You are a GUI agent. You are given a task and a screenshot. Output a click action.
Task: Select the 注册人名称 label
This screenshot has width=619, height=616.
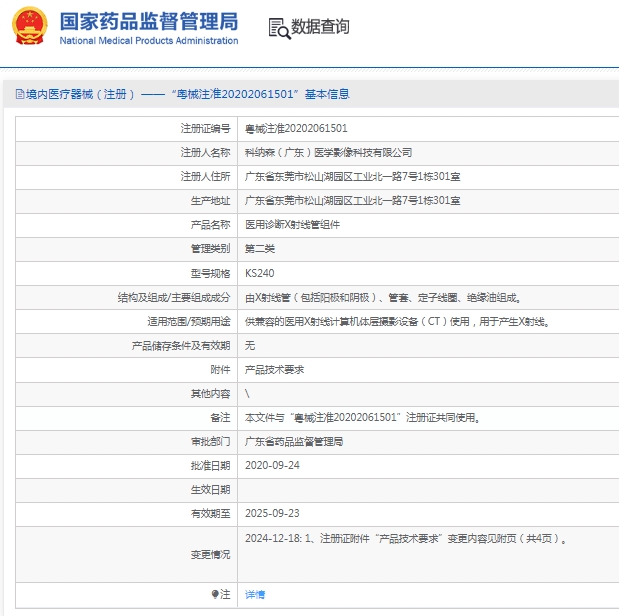pos(205,152)
